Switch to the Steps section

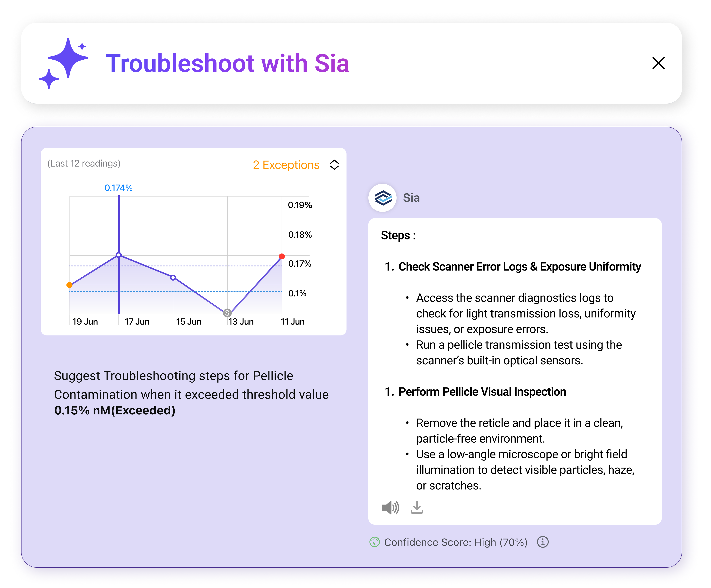click(398, 235)
